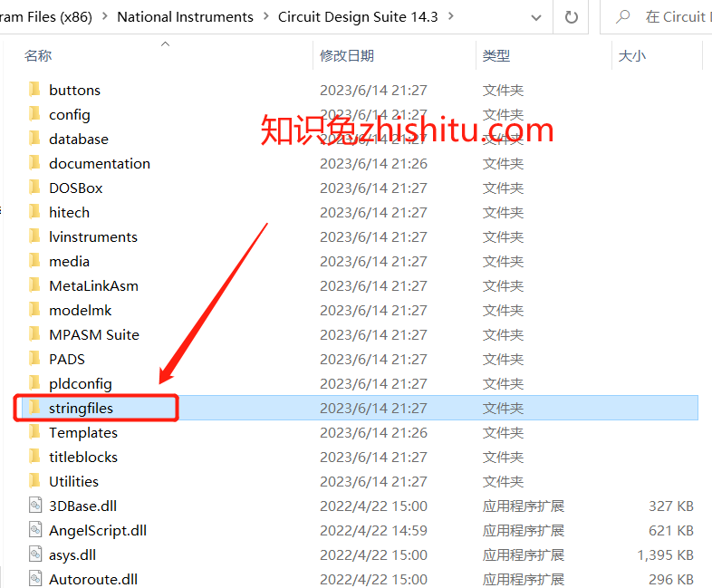The image size is (712, 588).
Task: Select the lvinstruments folder name
Action: (x=93, y=237)
